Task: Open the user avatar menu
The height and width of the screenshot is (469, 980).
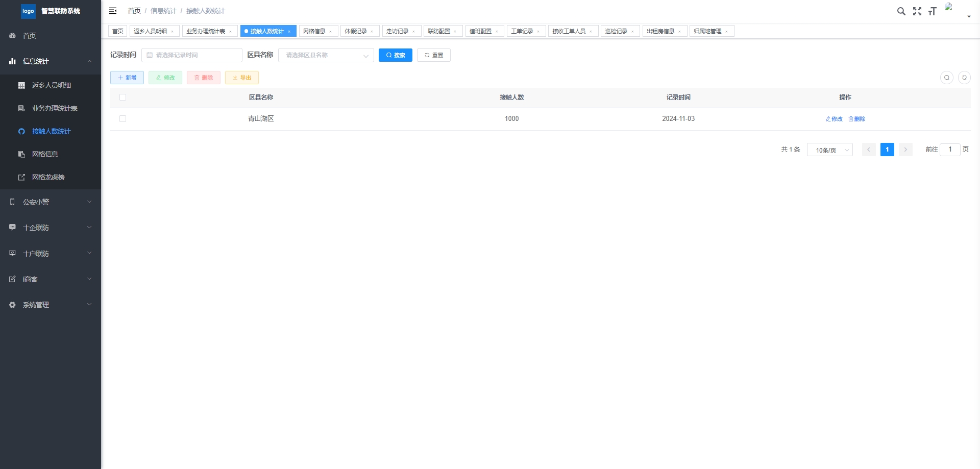Action: pos(958,11)
